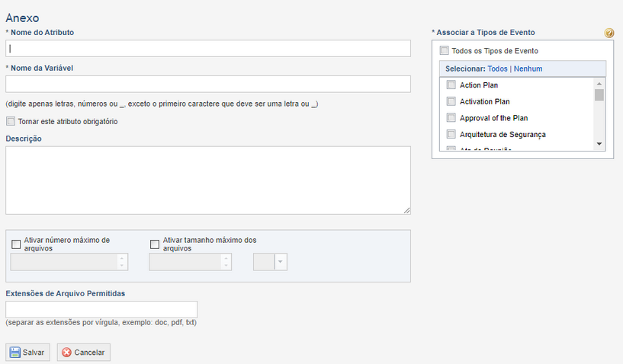Click the event types list scrollbar thumb
The width and height of the screenshot is (623, 364).
pos(599,95)
